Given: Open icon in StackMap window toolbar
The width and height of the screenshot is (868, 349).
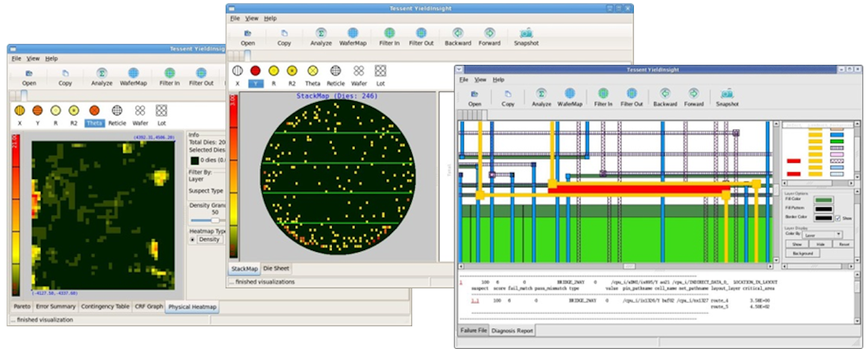Looking at the screenshot, I should click(248, 34).
